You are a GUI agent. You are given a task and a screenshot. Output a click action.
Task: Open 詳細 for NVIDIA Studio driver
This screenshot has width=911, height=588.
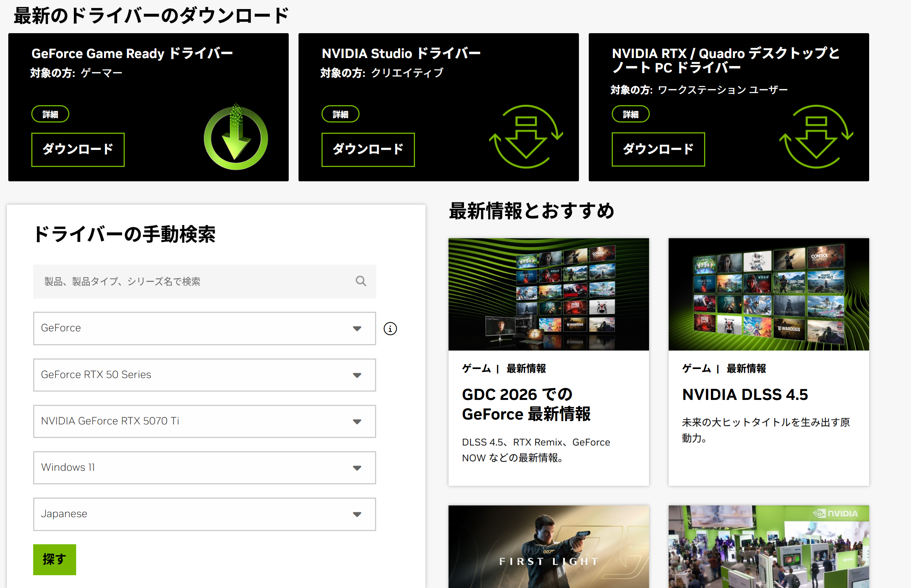[340, 114]
